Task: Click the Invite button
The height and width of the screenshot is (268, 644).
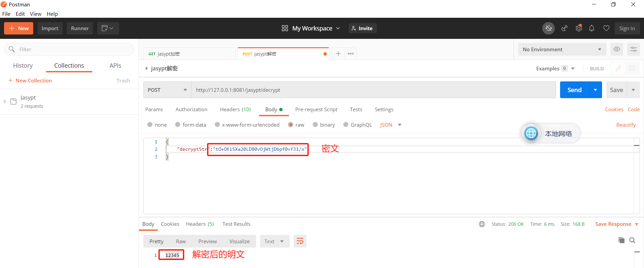Action: (x=362, y=28)
